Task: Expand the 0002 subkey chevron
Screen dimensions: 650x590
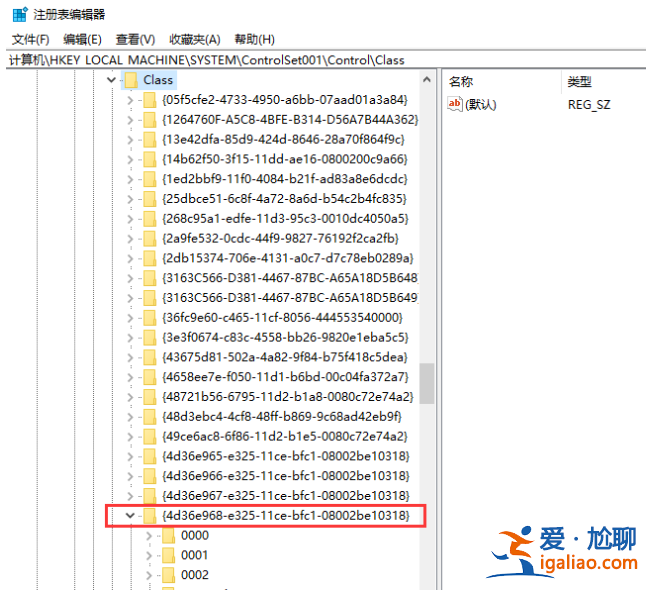Action: point(149,575)
